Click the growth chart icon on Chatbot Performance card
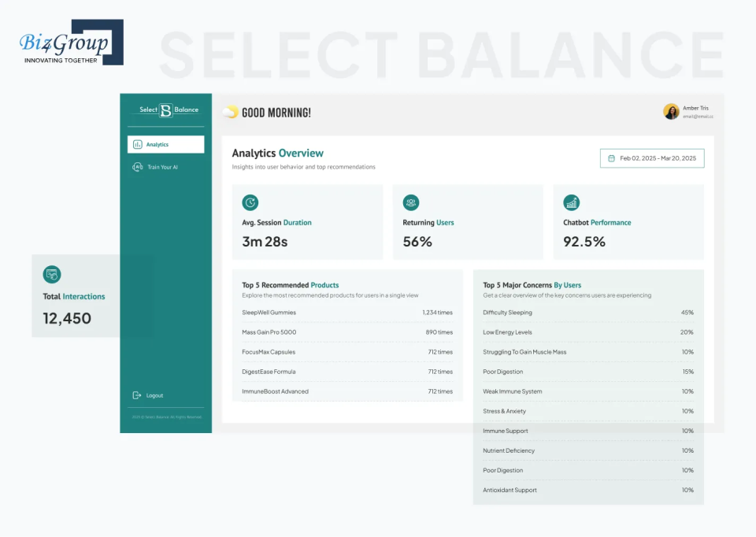756x537 pixels. [571, 202]
